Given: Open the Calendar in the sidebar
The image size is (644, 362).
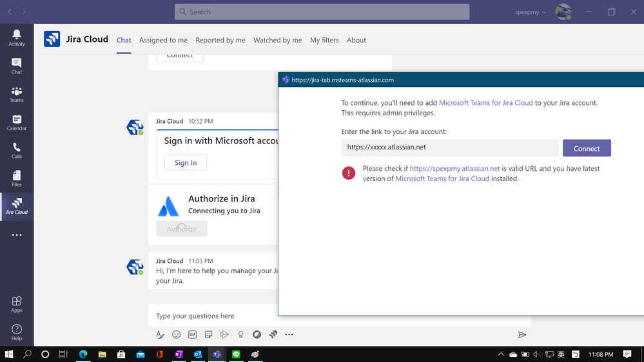Looking at the screenshot, I should pos(16,122).
